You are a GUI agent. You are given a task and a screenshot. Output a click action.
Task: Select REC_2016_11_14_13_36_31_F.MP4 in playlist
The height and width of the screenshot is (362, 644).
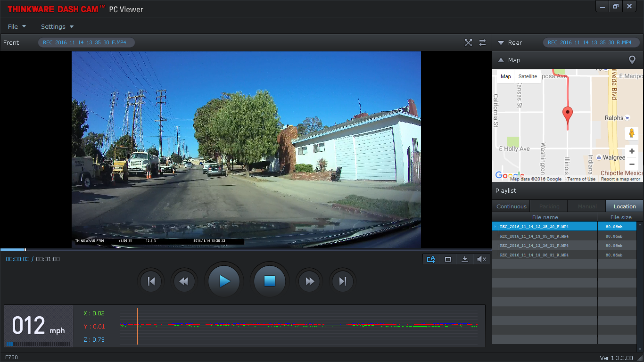click(564, 246)
